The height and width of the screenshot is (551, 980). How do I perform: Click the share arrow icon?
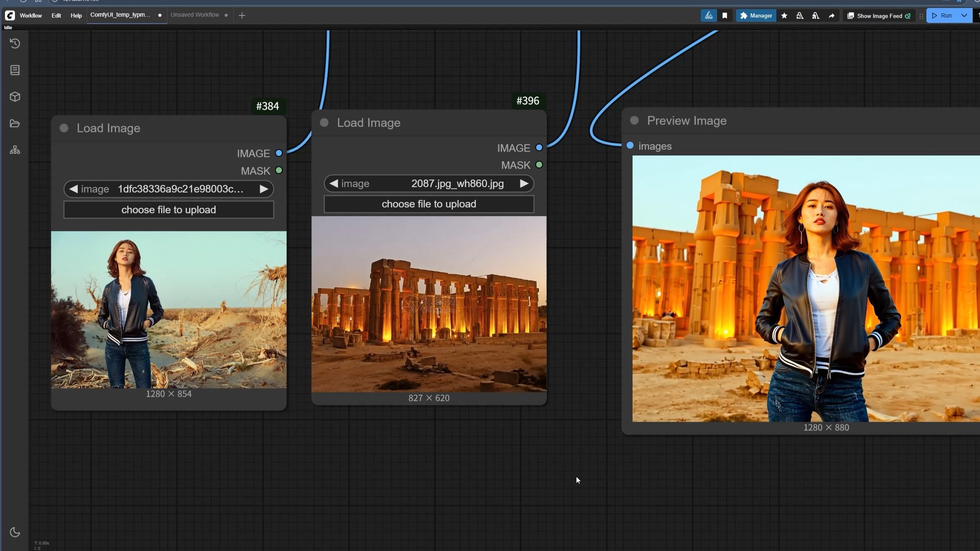point(831,16)
